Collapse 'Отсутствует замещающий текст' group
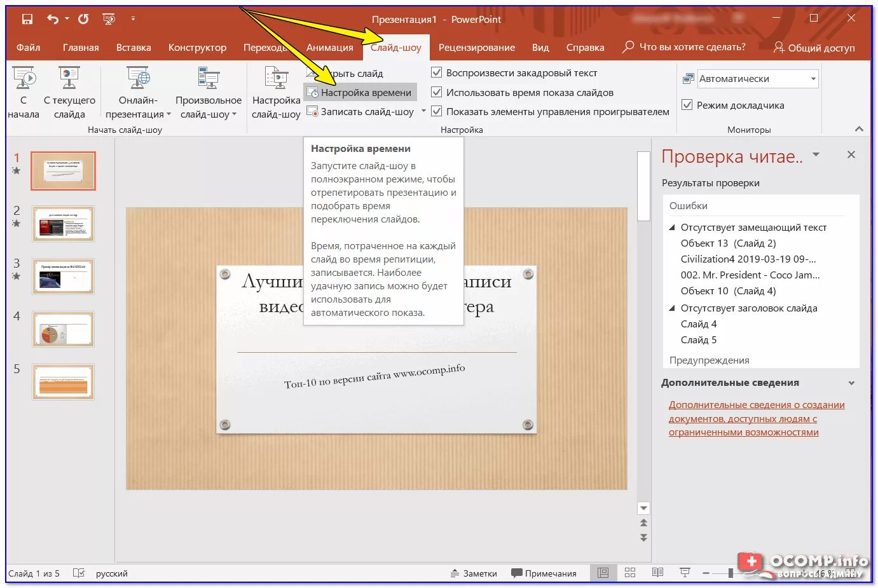Screen dimensions: 878x588 (x=673, y=227)
